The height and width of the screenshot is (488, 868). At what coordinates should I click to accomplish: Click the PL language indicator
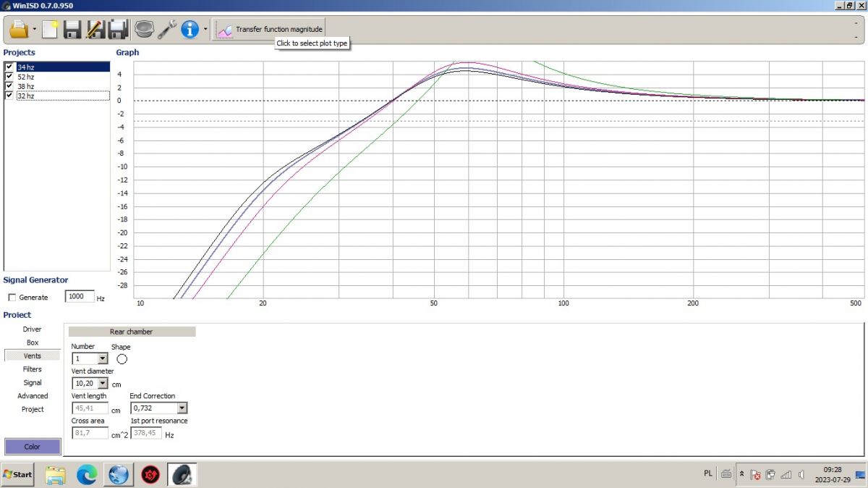(707, 473)
